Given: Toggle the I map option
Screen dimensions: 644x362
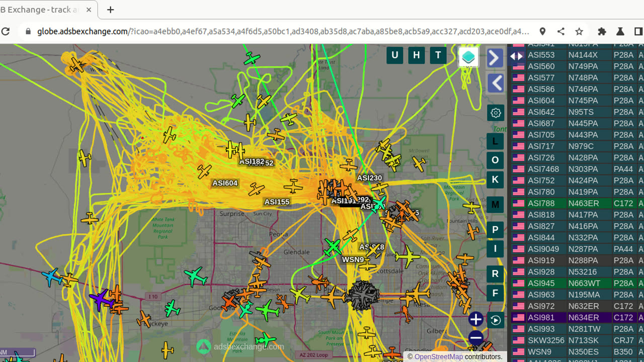Looking at the screenshot, I should click(495, 249).
